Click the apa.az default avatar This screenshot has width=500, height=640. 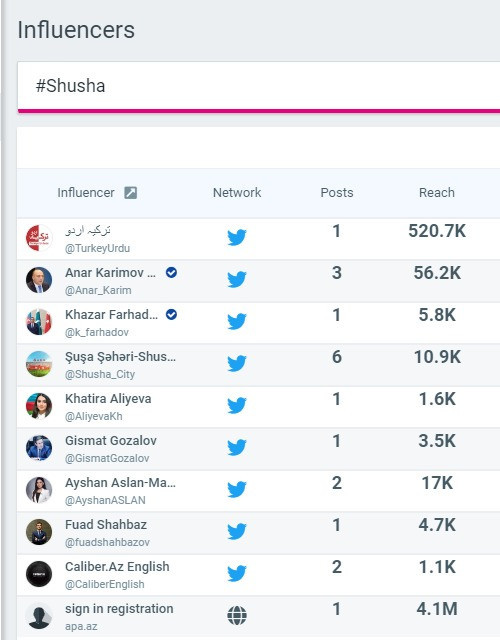pyautogui.click(x=39, y=616)
